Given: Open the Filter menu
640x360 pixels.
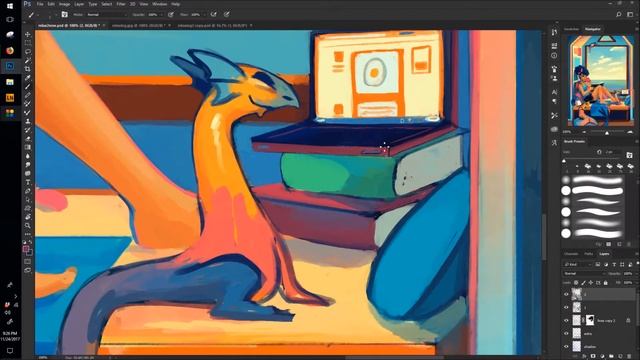Looking at the screenshot, I should pos(121,4).
